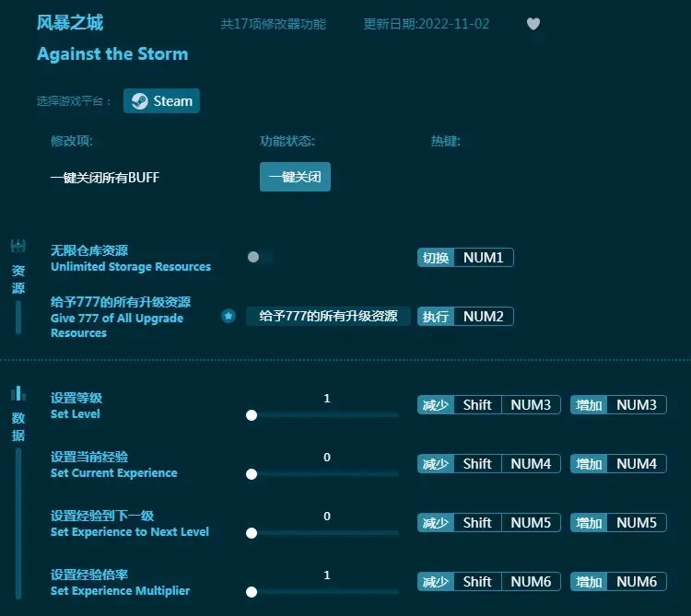The image size is (691, 616).
Task: Click the NUM6 increase hotkey for Experience Multiplier
Action: [636, 582]
